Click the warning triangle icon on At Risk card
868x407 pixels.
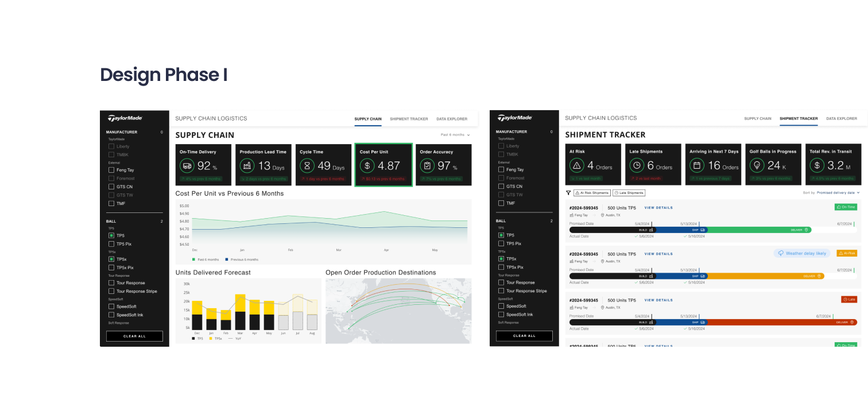(576, 165)
